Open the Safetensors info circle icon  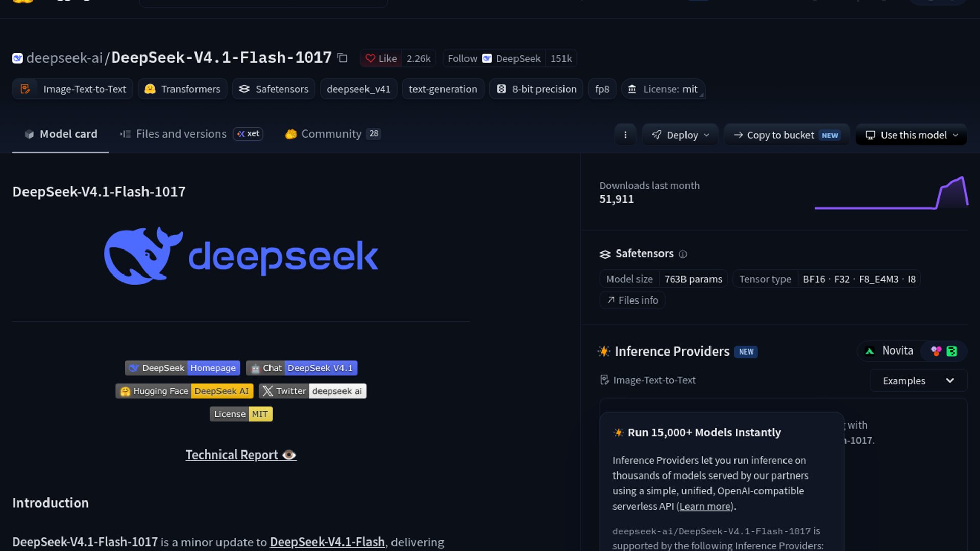(683, 254)
